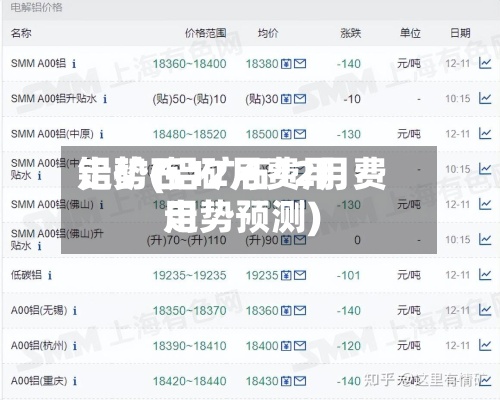Click the price range 18480~18520

(x=189, y=134)
